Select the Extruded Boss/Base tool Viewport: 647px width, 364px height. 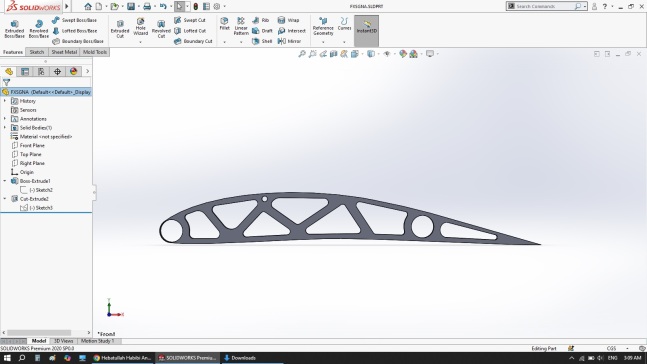point(14,29)
